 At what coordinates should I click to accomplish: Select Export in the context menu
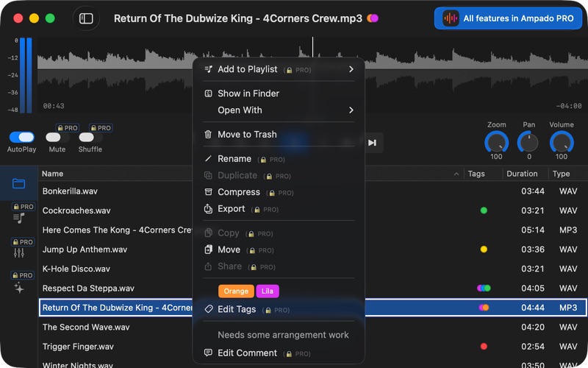click(279, 209)
